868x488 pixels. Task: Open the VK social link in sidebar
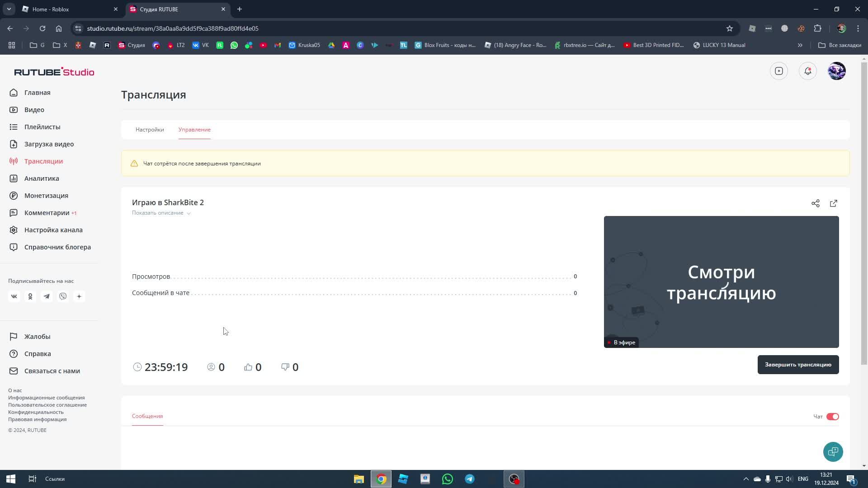click(14, 296)
